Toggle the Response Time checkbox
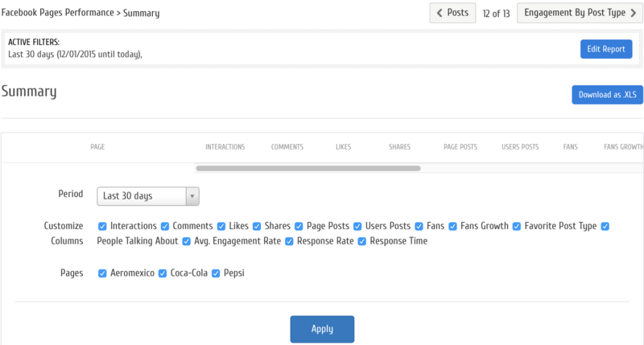The height and width of the screenshot is (345, 644). pyautogui.click(x=362, y=241)
